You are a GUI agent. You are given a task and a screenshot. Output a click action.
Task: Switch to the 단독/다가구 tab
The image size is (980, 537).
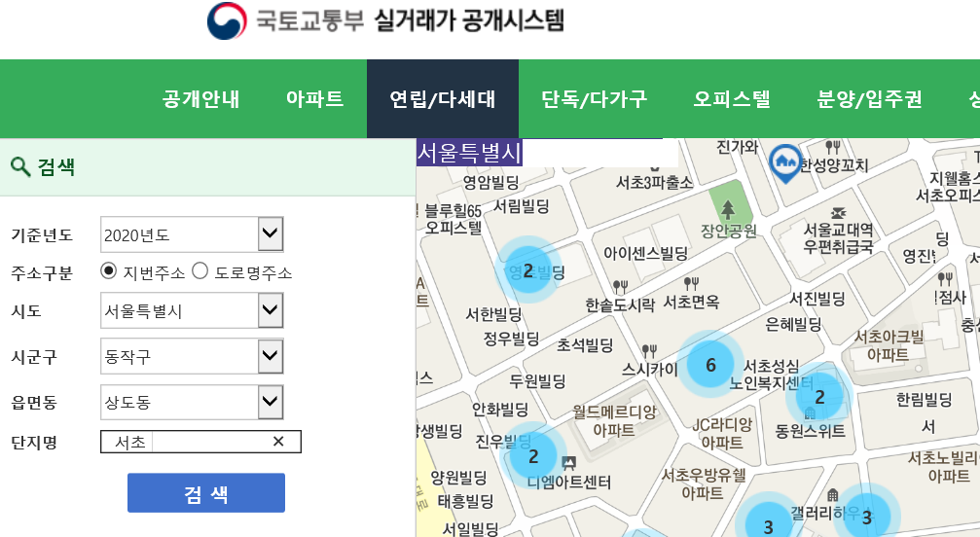pos(594,98)
